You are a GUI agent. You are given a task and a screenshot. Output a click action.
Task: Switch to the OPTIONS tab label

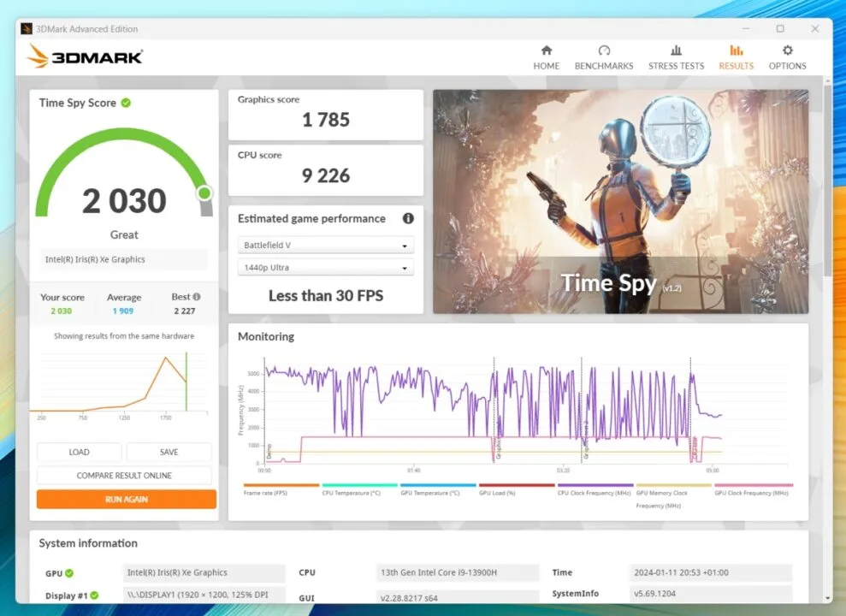(x=787, y=66)
